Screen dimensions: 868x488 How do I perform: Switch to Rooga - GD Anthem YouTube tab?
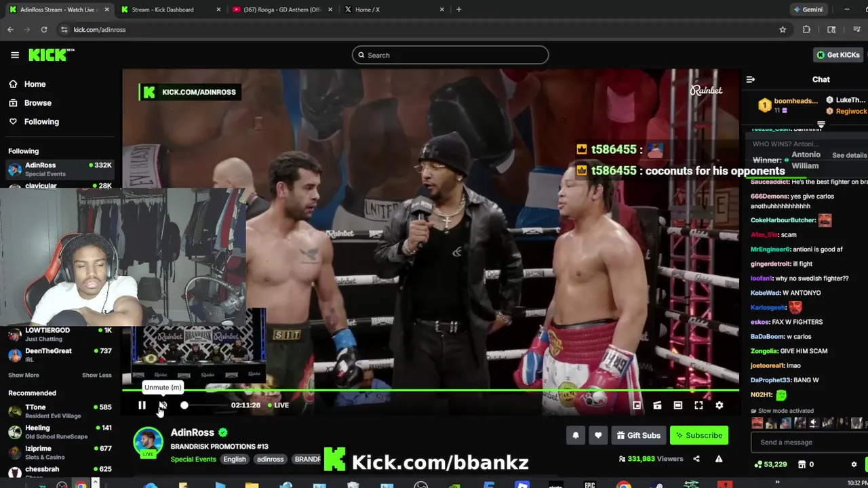pos(281,9)
